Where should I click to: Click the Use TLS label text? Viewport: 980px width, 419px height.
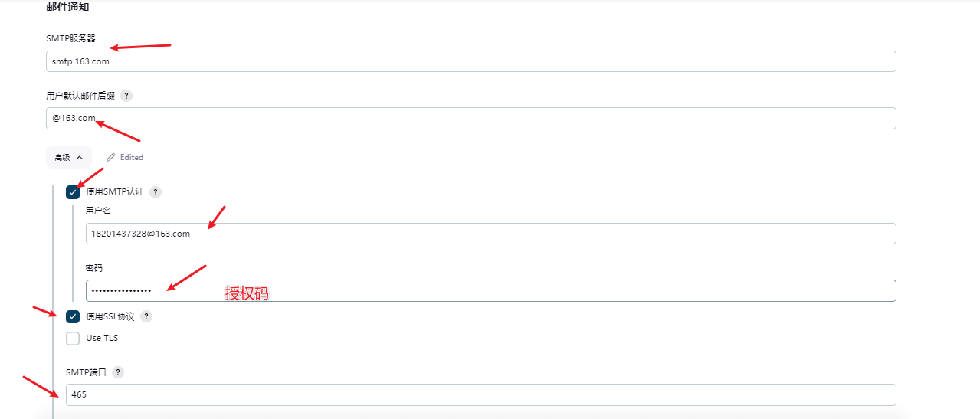click(102, 338)
